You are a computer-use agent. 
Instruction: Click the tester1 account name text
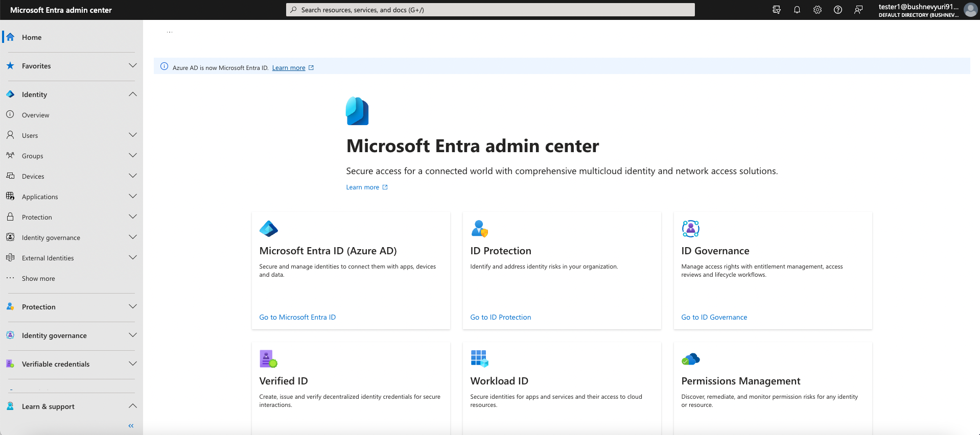point(919,7)
